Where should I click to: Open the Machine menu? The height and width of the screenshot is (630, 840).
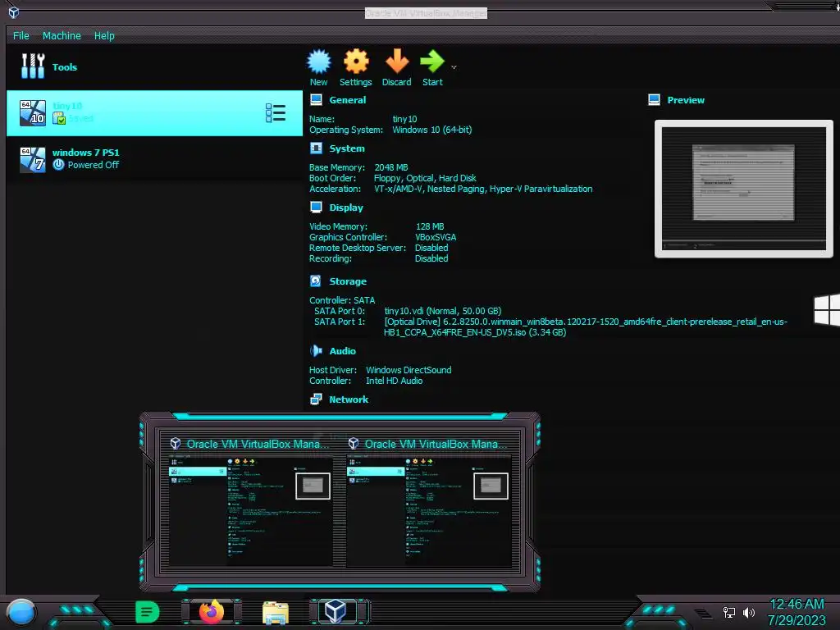click(62, 35)
